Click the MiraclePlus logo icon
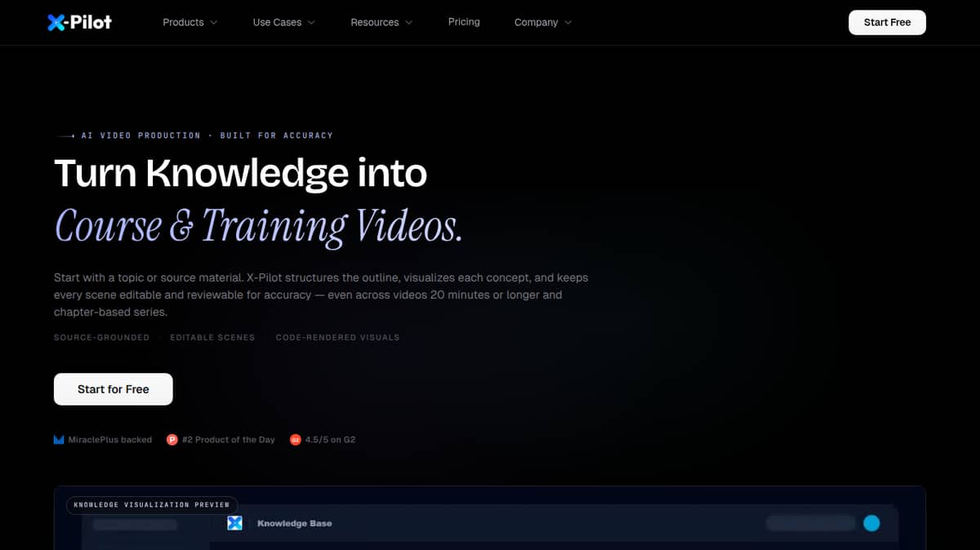Image resolution: width=980 pixels, height=550 pixels. click(59, 440)
